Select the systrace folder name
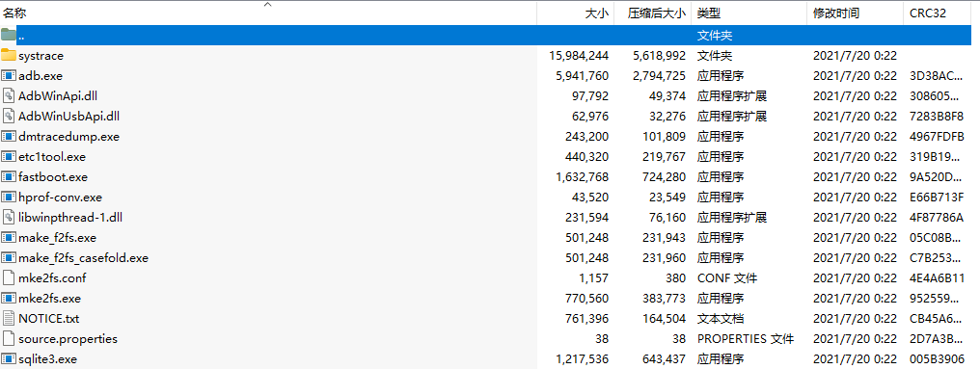 [x=41, y=56]
